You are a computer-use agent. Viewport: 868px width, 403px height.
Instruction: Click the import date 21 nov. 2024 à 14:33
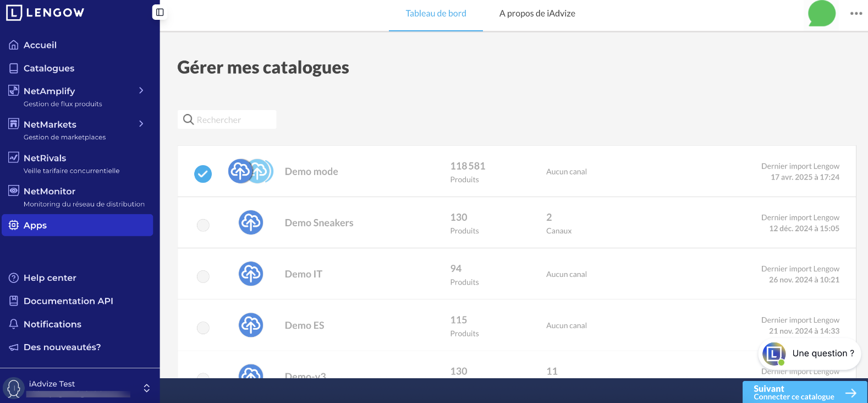[x=804, y=331]
